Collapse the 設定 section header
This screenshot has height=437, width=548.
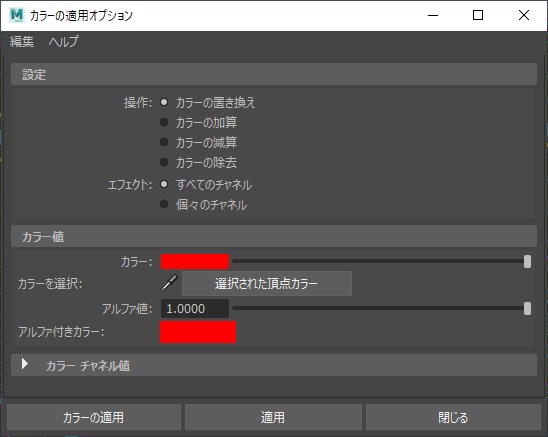[274, 74]
